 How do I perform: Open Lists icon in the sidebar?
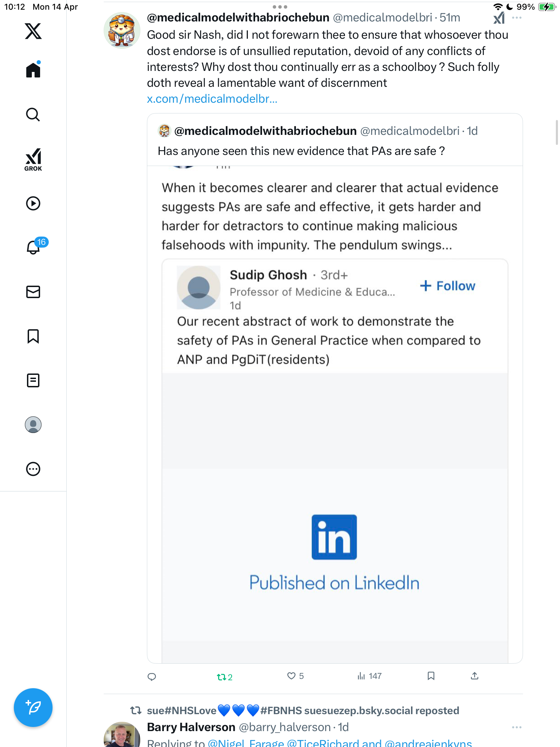[x=33, y=380]
